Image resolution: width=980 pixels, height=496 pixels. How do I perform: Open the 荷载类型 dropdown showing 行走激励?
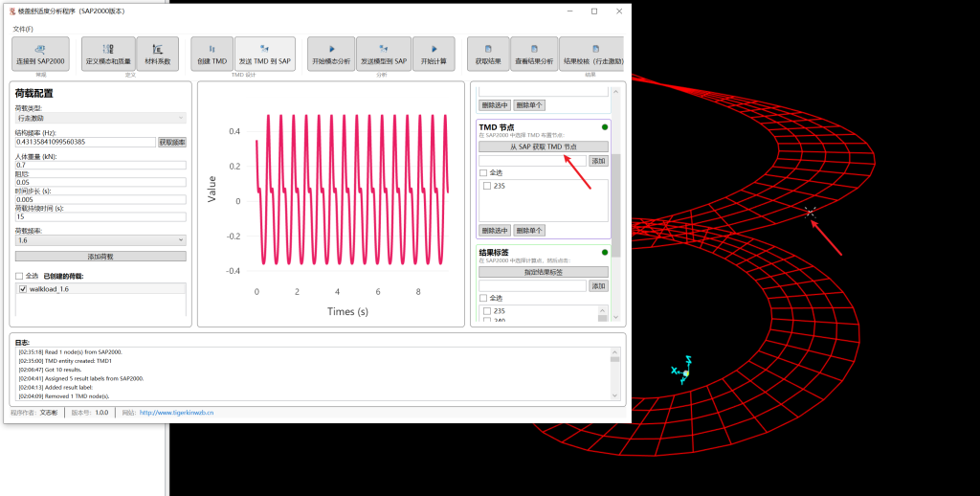coord(100,118)
